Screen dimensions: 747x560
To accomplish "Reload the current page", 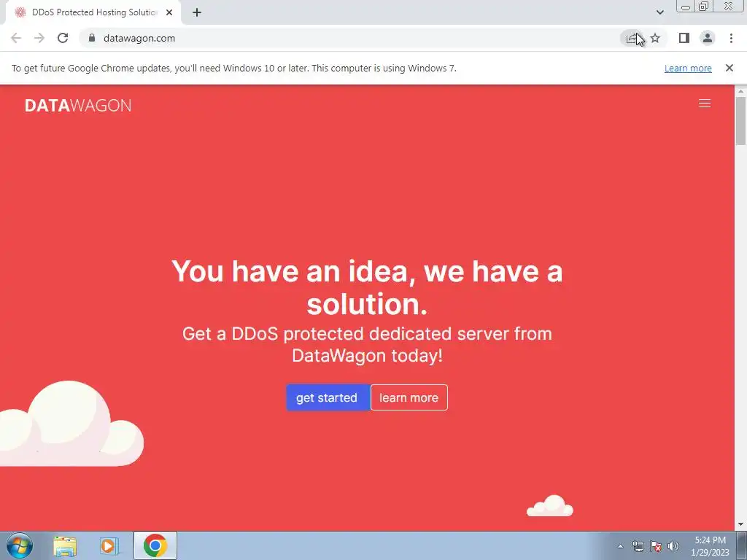I will coord(63,38).
